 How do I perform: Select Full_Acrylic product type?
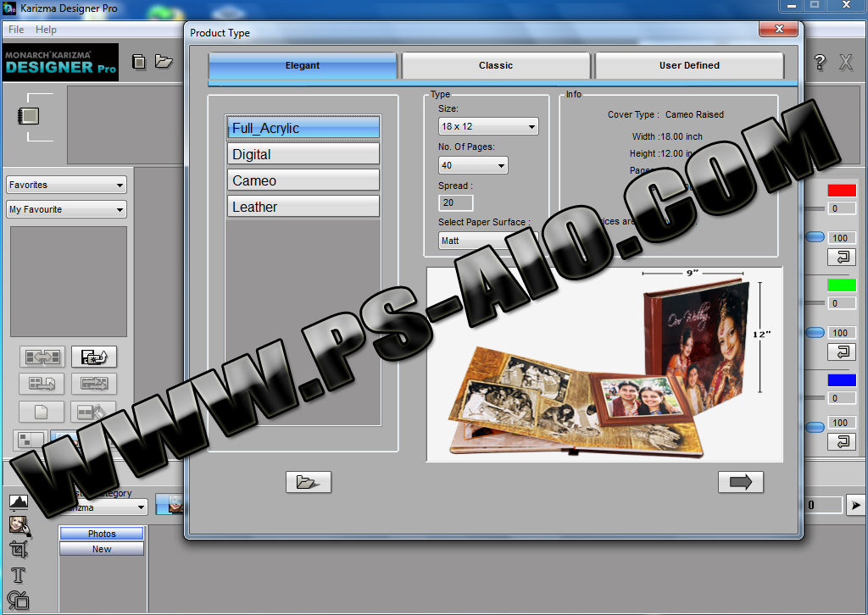click(x=303, y=128)
